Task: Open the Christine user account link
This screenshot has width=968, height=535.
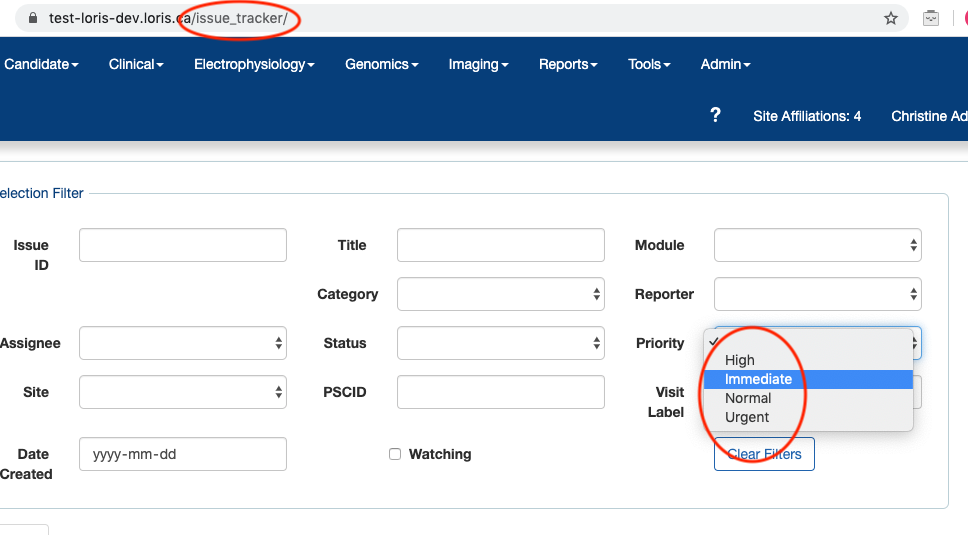Action: 929,116
